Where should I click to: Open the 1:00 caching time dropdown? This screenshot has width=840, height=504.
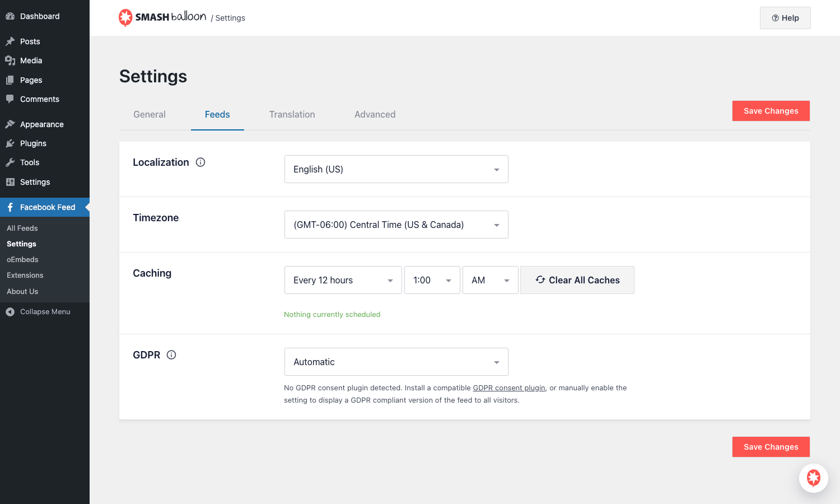click(x=432, y=280)
